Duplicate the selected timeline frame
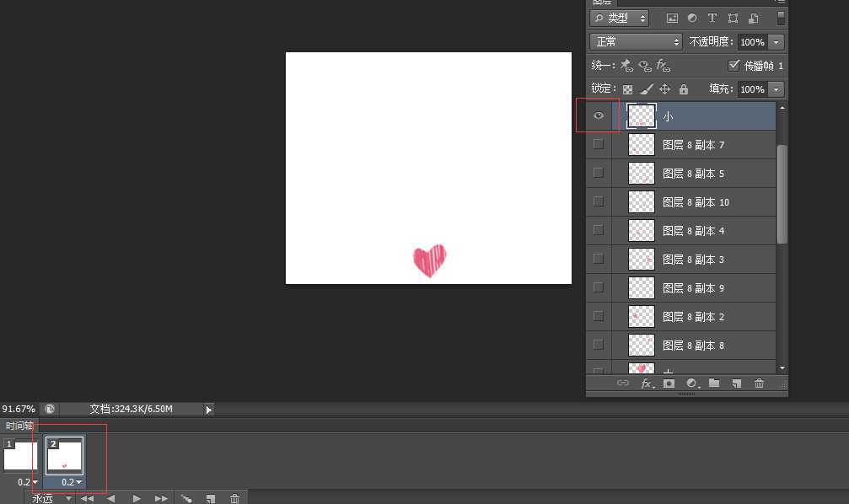This screenshot has width=849, height=504. point(211,498)
